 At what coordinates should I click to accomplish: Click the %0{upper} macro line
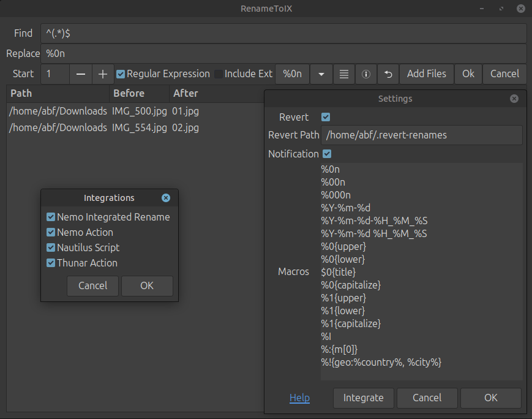coord(343,246)
